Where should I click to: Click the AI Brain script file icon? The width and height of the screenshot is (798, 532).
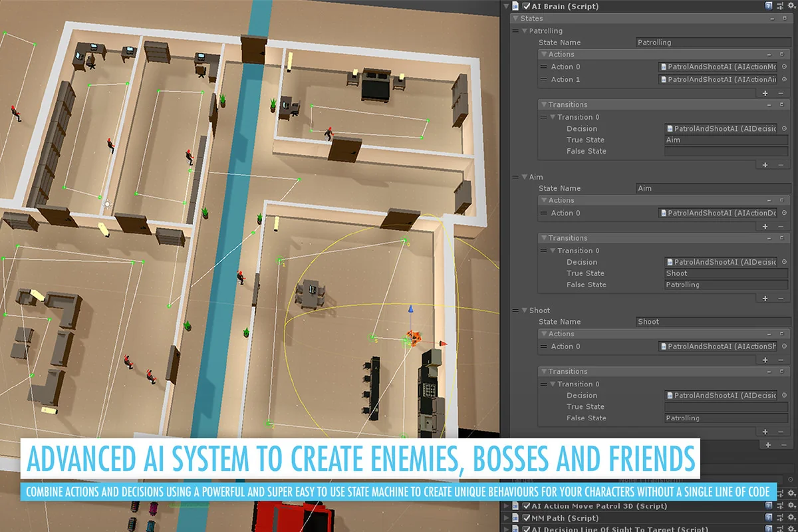point(515,6)
